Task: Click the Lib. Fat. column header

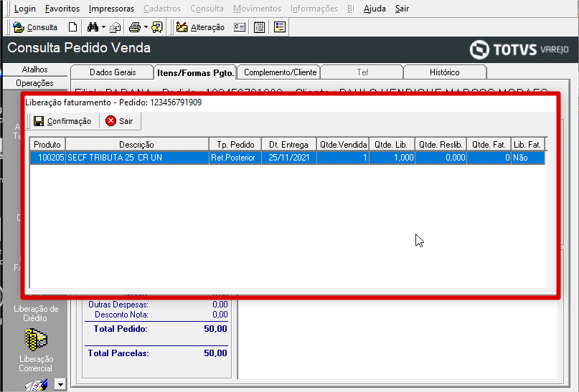Action: click(x=527, y=145)
